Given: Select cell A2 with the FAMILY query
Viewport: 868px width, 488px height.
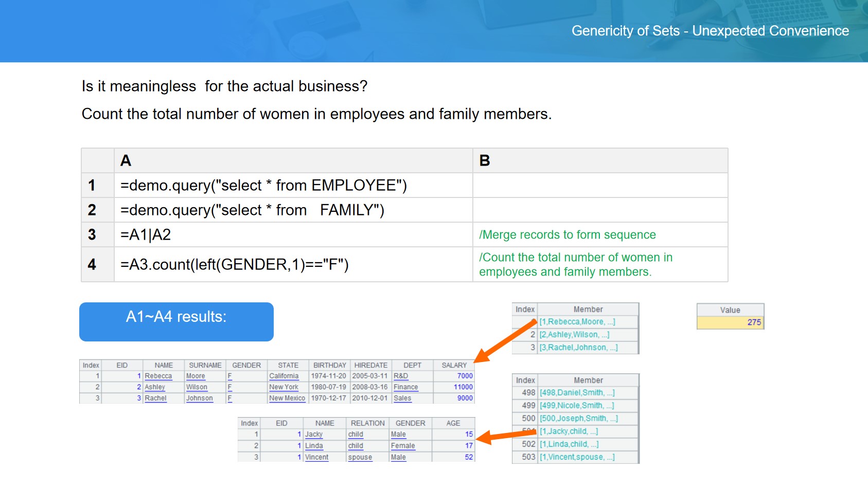Looking at the screenshot, I should click(x=293, y=210).
